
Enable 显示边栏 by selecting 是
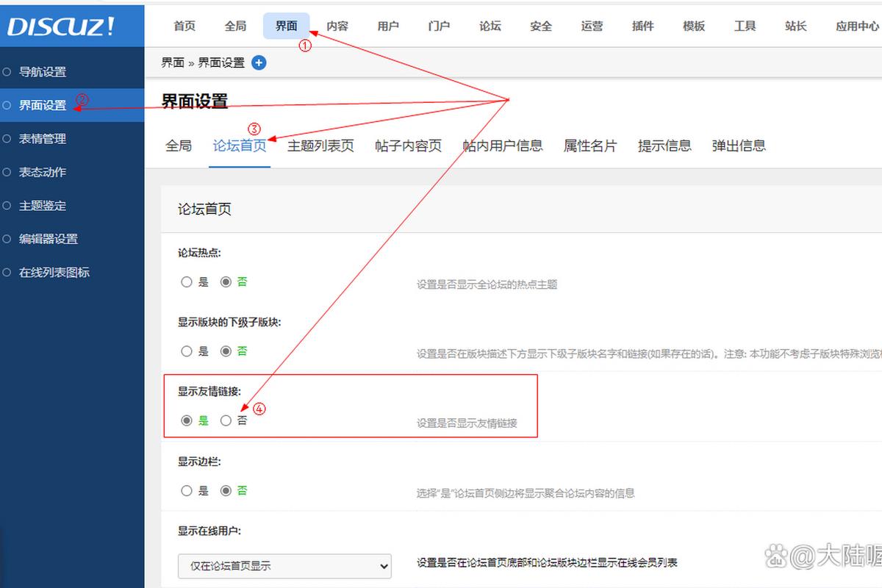click(x=187, y=490)
